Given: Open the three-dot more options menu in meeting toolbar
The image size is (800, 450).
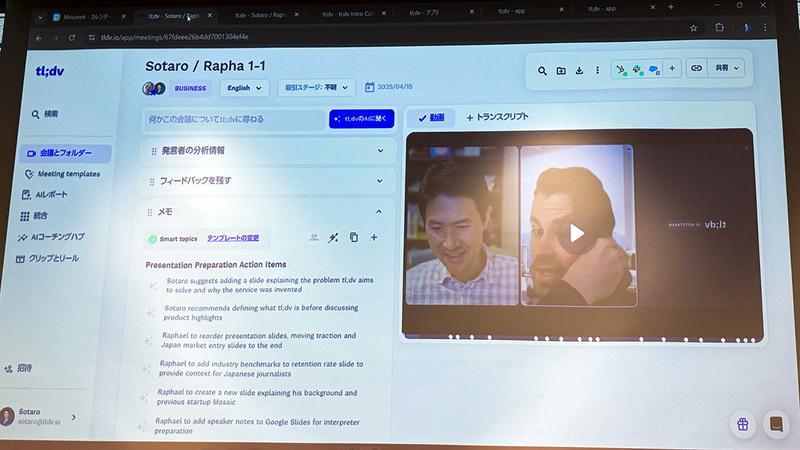Looking at the screenshot, I should point(597,70).
